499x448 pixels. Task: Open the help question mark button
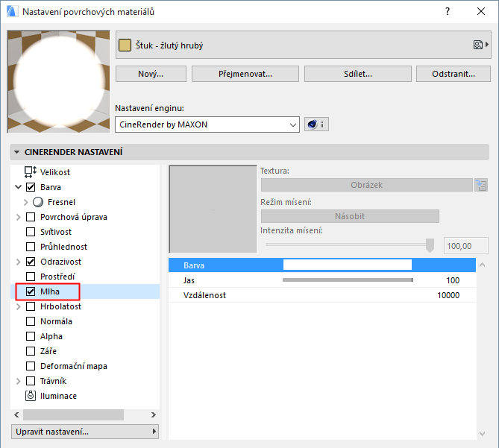[448, 11]
